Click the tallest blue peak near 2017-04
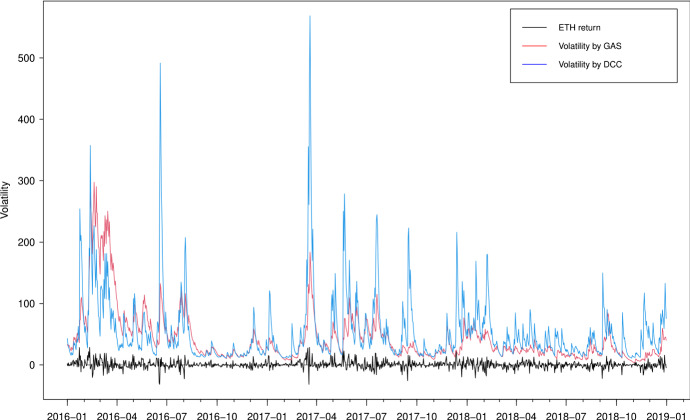This screenshot has height=420, width=690. click(310, 17)
